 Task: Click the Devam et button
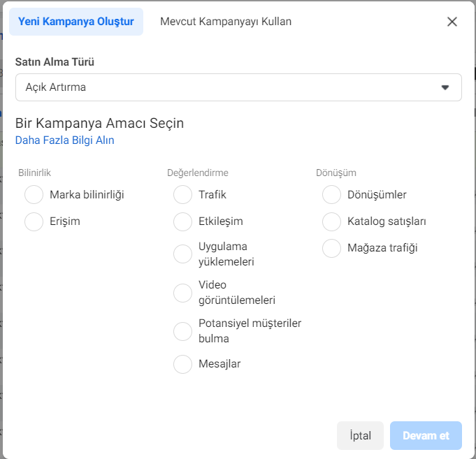point(426,435)
